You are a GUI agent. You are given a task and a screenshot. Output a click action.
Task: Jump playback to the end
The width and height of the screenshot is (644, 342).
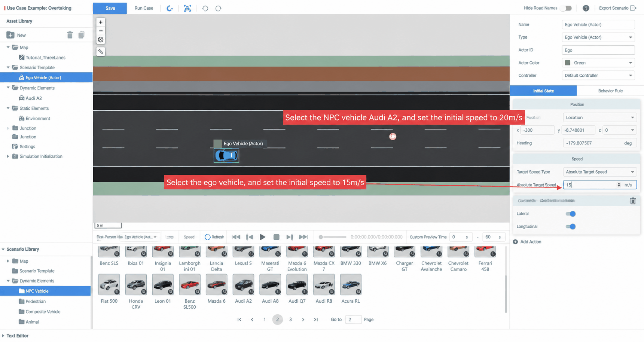point(303,237)
